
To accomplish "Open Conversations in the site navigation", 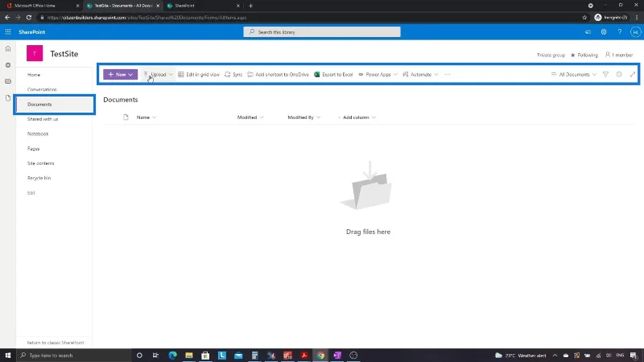I will pyautogui.click(x=42, y=89).
